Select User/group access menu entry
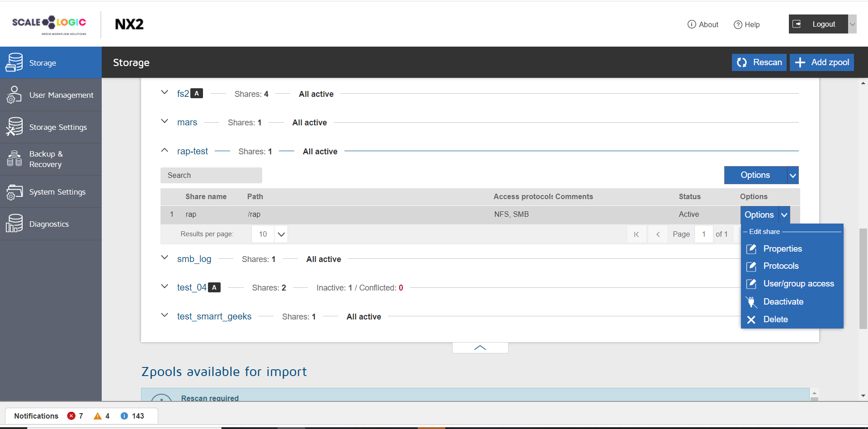This screenshot has height=429, width=868. coord(798,284)
